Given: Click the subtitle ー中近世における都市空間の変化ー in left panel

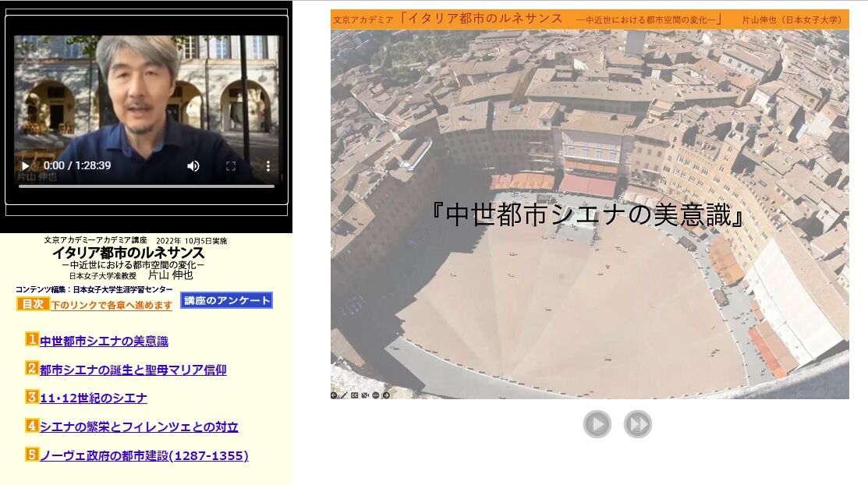Looking at the screenshot, I should 133,265.
